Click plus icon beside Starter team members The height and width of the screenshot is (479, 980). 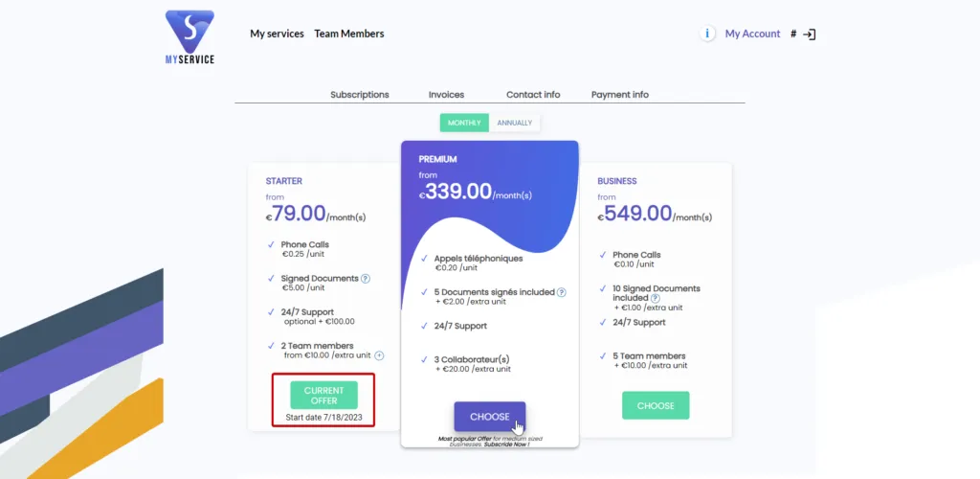pos(379,355)
